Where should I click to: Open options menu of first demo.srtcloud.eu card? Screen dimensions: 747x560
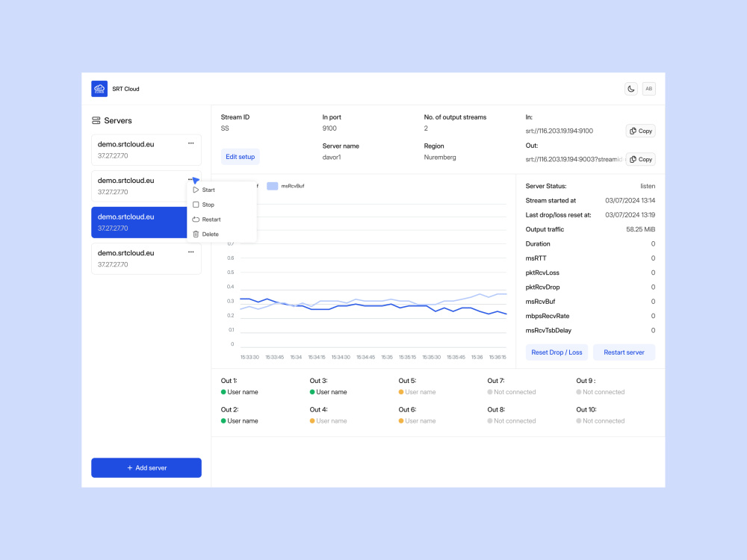point(191,143)
